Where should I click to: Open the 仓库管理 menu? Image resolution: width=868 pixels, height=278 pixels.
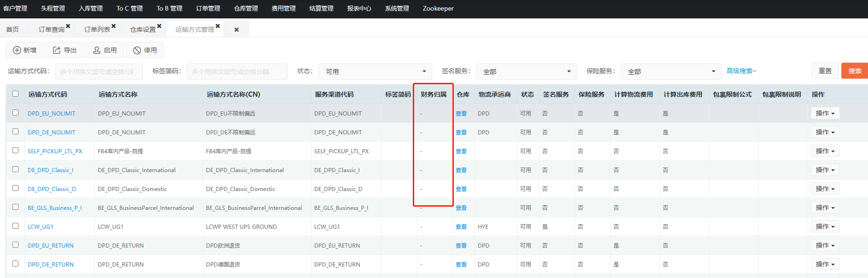coord(246,8)
